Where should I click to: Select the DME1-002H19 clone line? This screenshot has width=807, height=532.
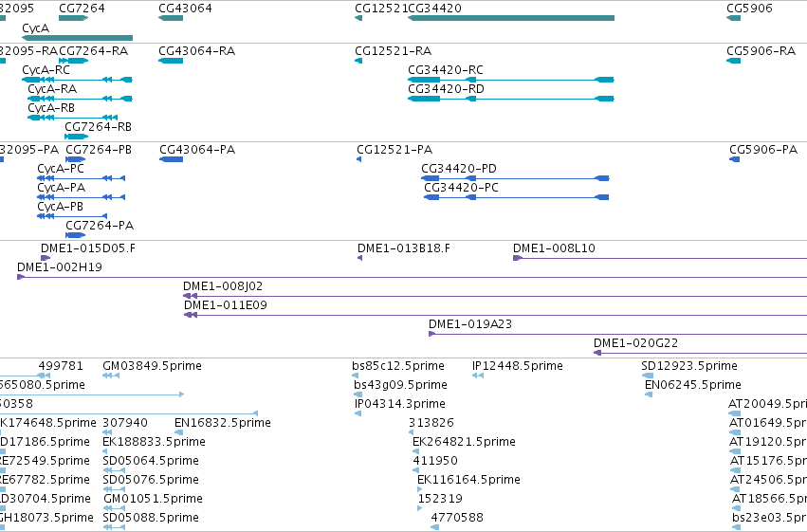click(412, 277)
